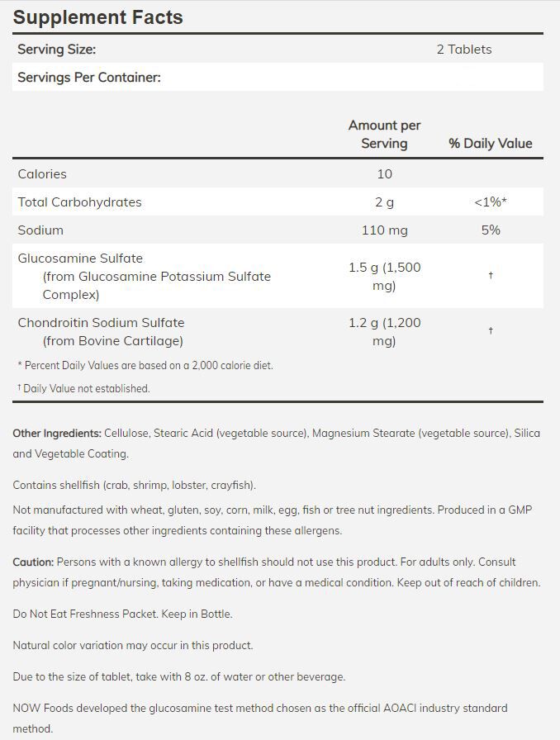Select the Sodium row label
This screenshot has width=560, height=740.
click(x=40, y=230)
